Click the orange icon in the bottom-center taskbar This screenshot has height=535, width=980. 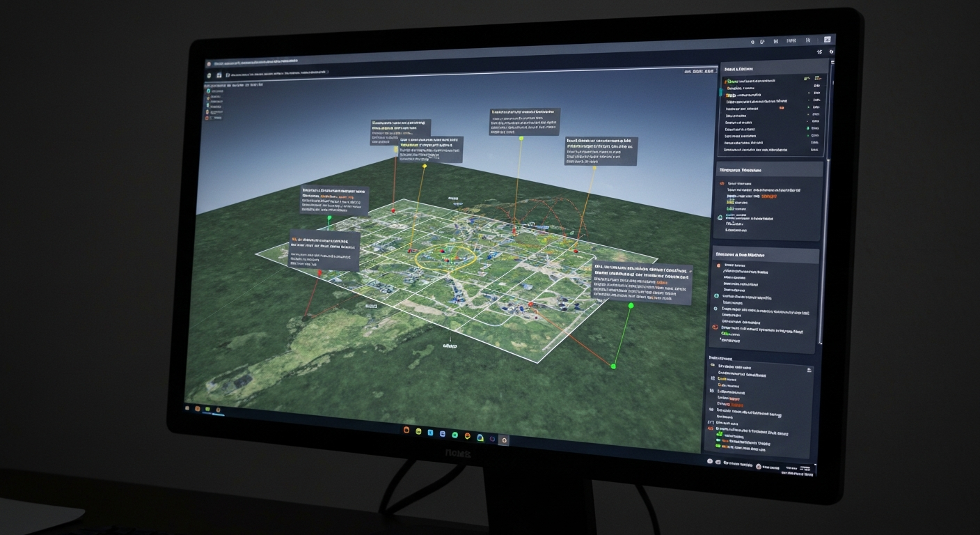407,431
